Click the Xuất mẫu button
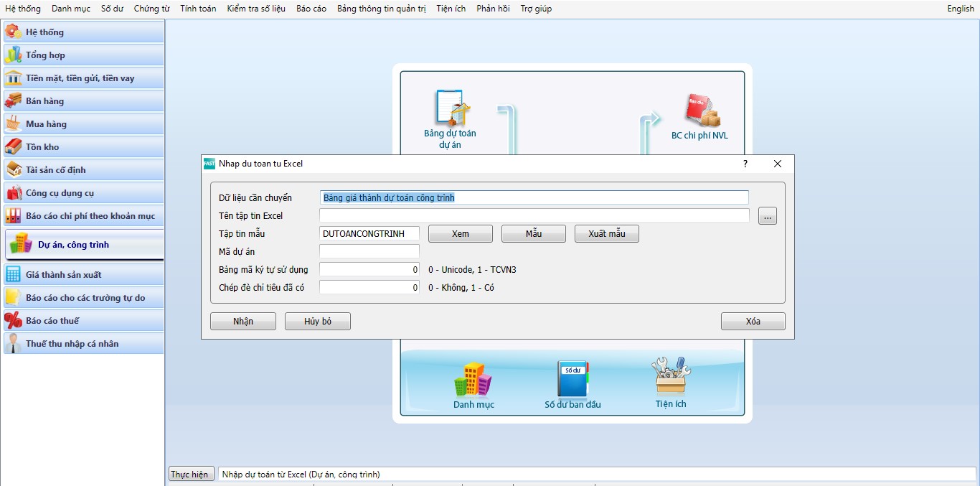 click(606, 234)
